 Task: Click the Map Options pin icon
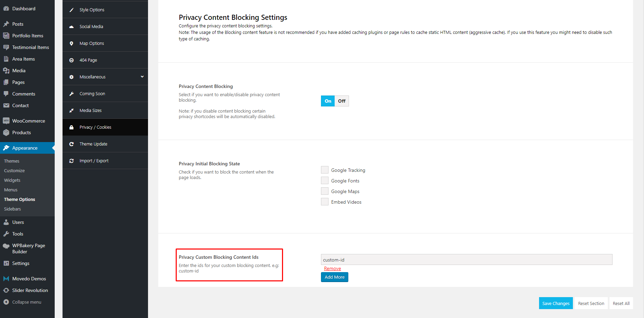tap(71, 43)
